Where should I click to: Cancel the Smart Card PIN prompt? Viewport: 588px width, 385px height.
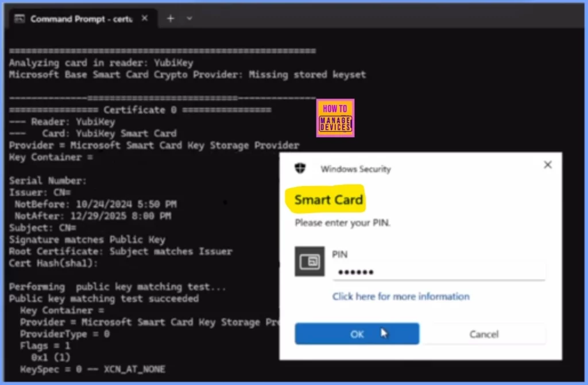coord(483,333)
